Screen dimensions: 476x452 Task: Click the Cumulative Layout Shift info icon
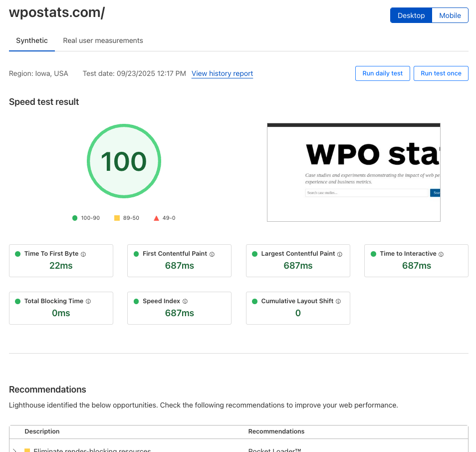(x=338, y=302)
